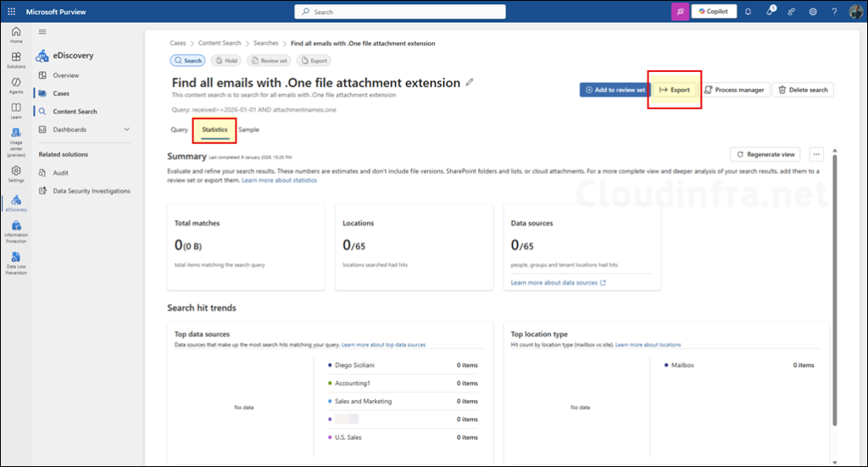This screenshot has height=467, width=868.
Task: Select eDiscovery icon in left rail
Action: 16,203
